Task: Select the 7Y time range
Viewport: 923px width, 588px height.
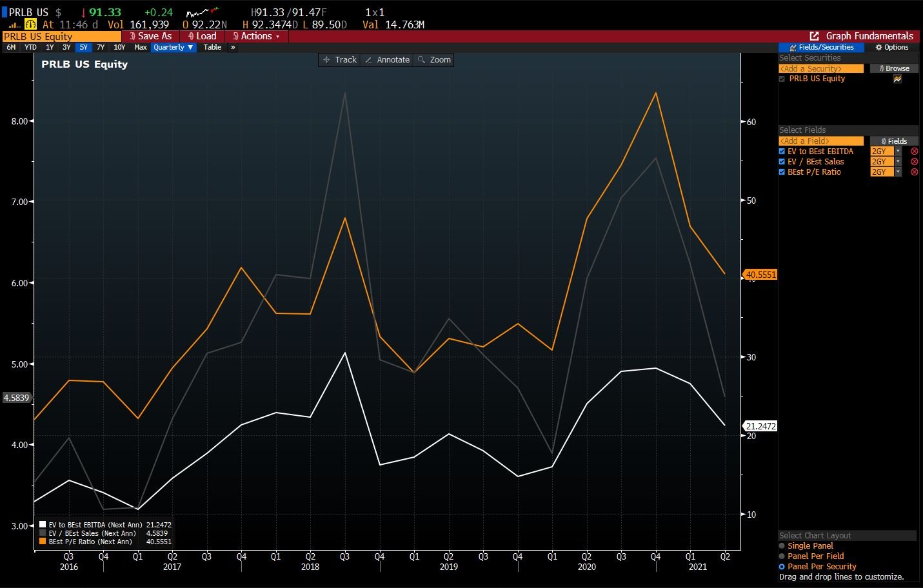Action: 100,48
